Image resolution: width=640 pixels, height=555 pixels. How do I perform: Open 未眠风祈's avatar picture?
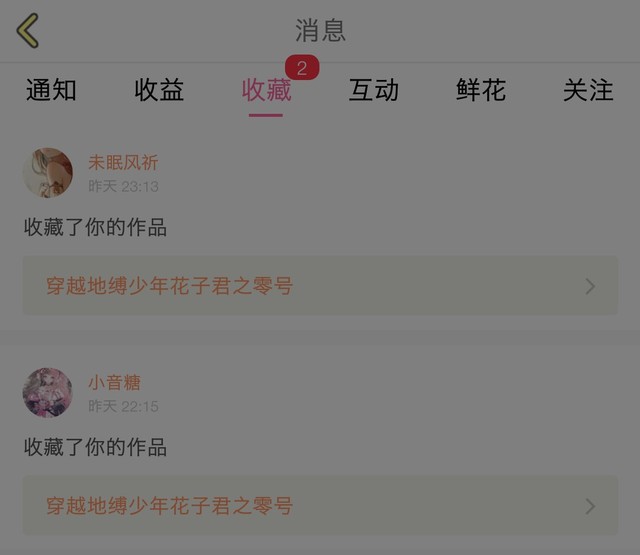click(47, 173)
